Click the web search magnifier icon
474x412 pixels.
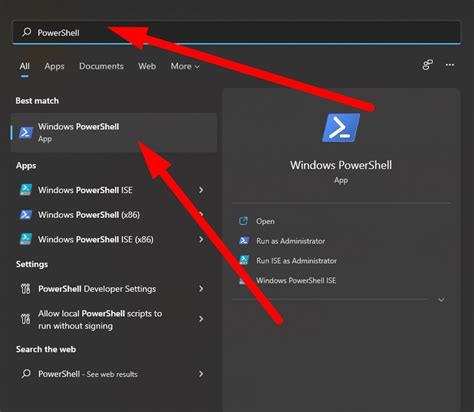26,374
